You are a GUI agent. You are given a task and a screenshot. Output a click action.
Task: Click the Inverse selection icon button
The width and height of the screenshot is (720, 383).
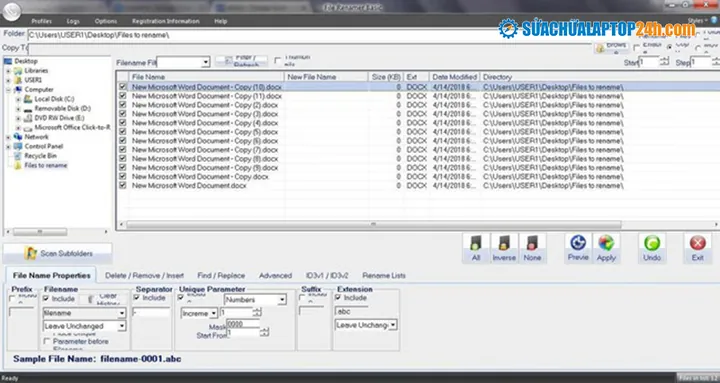coord(504,248)
